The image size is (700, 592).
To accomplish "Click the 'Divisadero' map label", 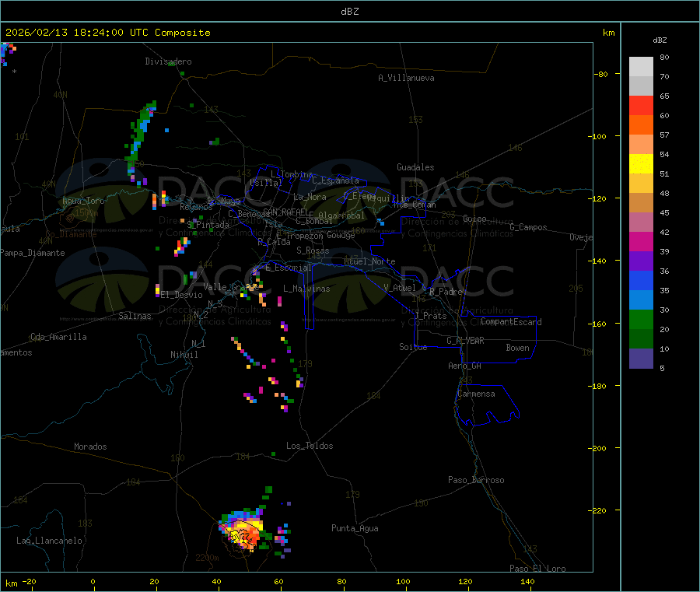I will pyautogui.click(x=168, y=61).
